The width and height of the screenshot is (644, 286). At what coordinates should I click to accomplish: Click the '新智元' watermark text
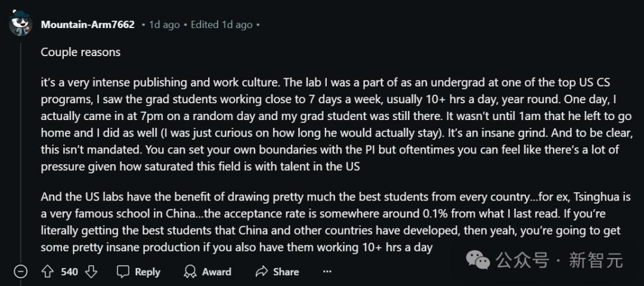click(x=596, y=260)
